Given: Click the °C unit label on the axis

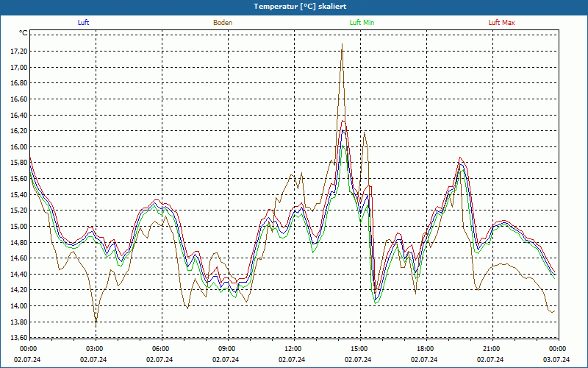Looking at the screenshot, I should click(24, 33).
